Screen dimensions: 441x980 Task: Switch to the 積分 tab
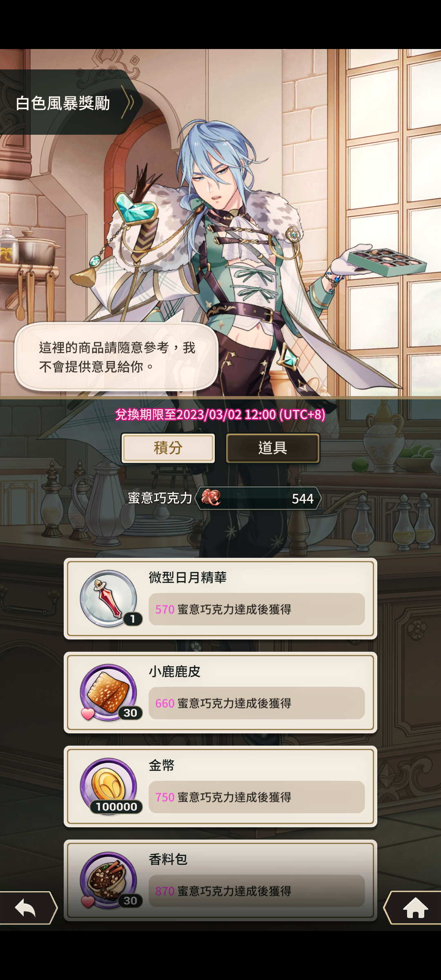coord(168,448)
